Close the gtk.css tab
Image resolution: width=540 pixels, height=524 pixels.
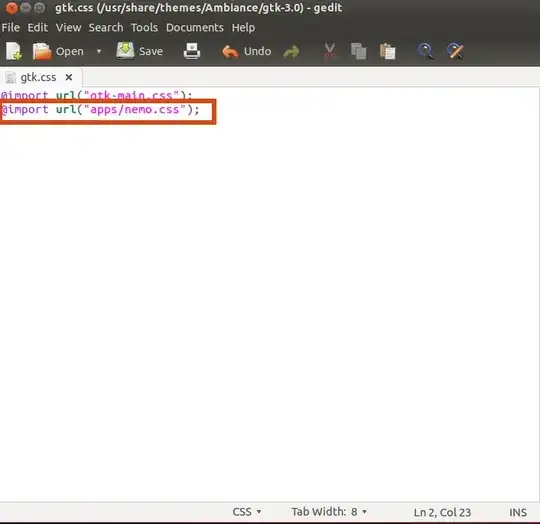[x=69, y=77]
